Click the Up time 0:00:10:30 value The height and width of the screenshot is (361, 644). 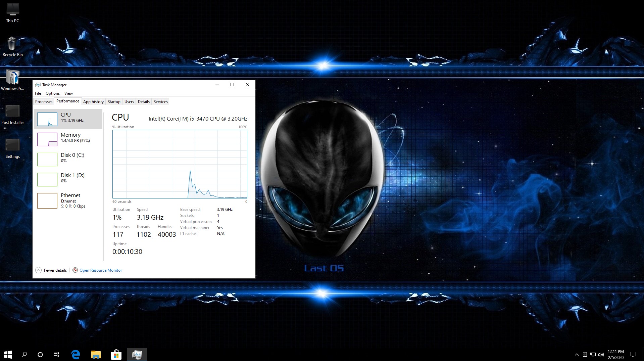127,252
